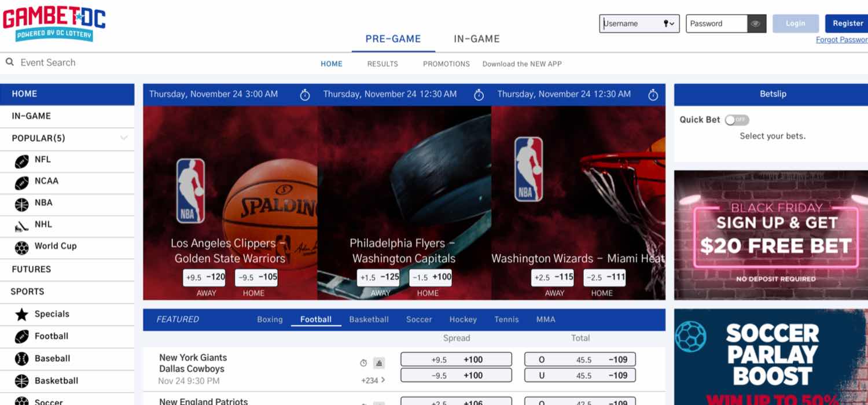Viewport: 868px width, 405px height.
Task: Click the NFL football icon in sidebar
Action: [x=21, y=161]
